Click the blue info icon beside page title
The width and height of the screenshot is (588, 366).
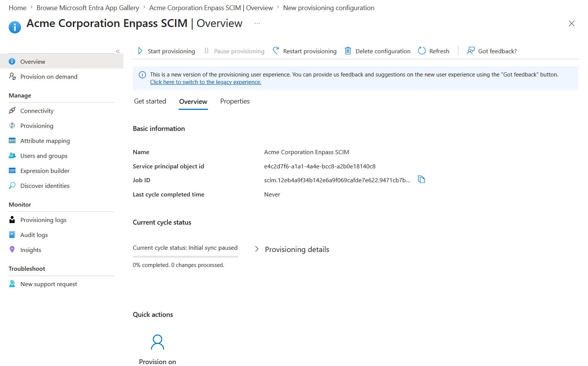click(15, 27)
